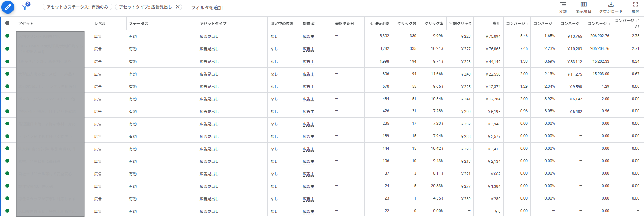Screen dimensions: 644x217
Task: Click the フィルタを追加 field
Action: point(207,7)
